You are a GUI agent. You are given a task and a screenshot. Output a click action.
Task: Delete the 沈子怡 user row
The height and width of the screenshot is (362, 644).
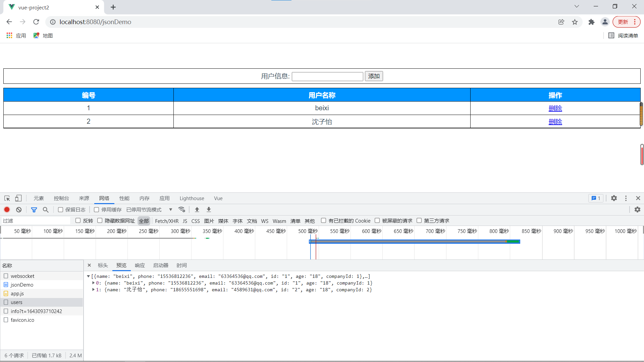coord(555,122)
